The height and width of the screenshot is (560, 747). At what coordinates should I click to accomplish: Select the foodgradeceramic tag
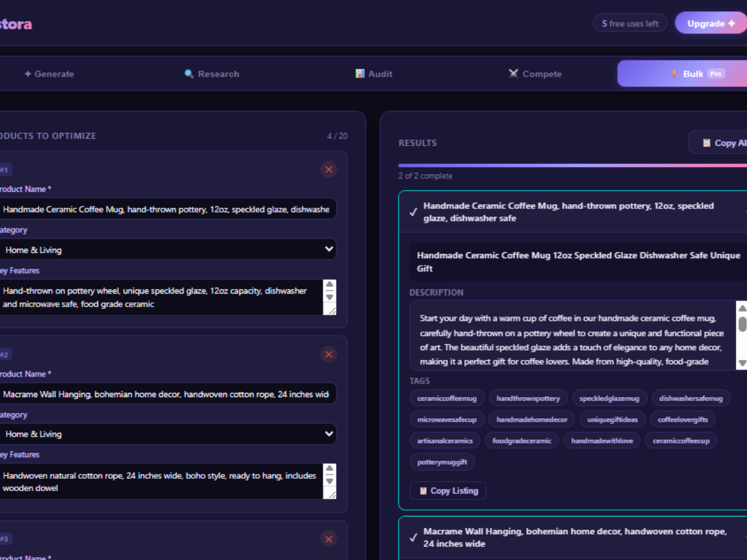coord(522,441)
